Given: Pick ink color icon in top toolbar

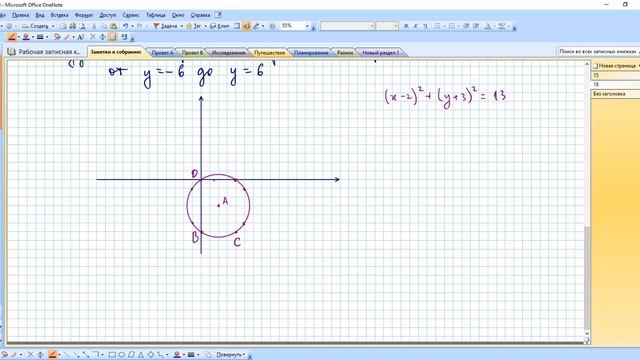Looking at the screenshot, I should click(26, 37).
